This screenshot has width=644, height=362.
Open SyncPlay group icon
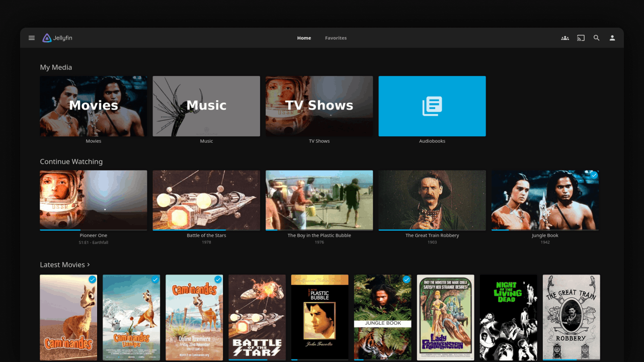pos(565,38)
